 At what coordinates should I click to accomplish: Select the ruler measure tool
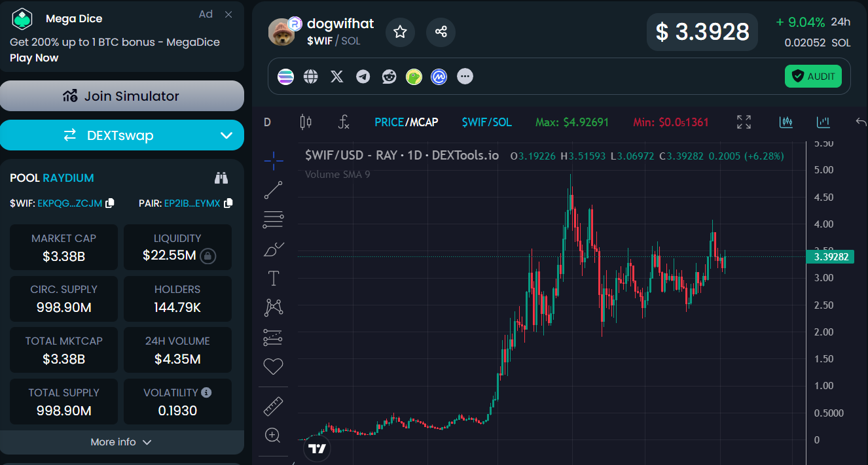(x=273, y=406)
